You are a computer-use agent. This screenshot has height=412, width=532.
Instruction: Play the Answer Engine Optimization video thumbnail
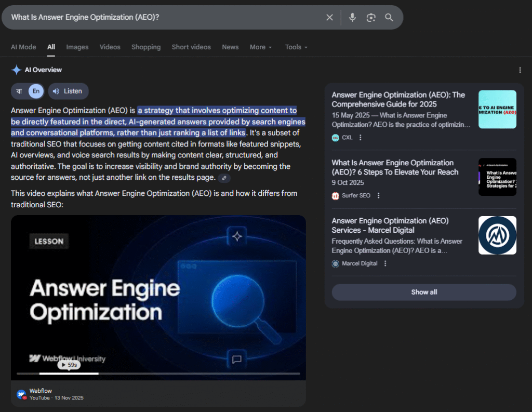point(158,297)
